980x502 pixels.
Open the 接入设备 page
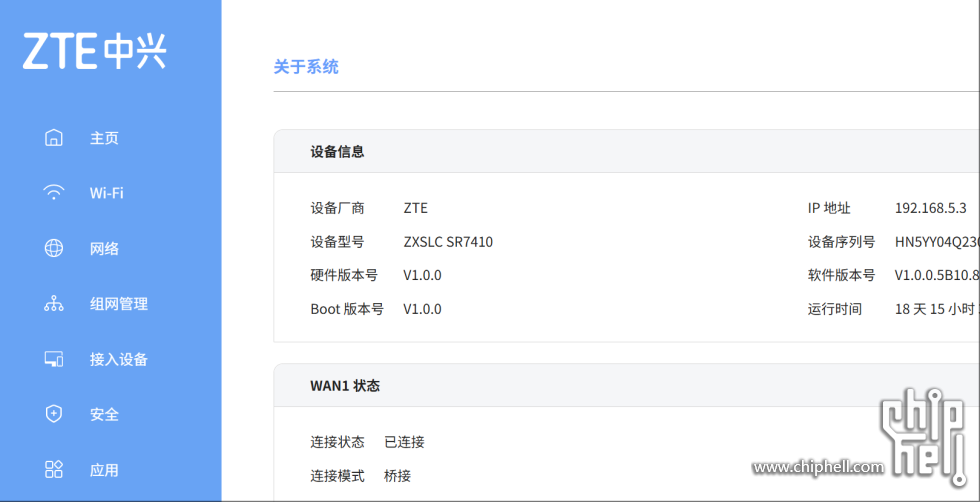click(x=119, y=359)
